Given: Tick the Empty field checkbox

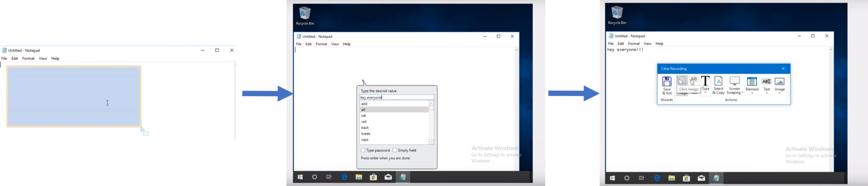Looking at the screenshot, I should [x=395, y=150].
